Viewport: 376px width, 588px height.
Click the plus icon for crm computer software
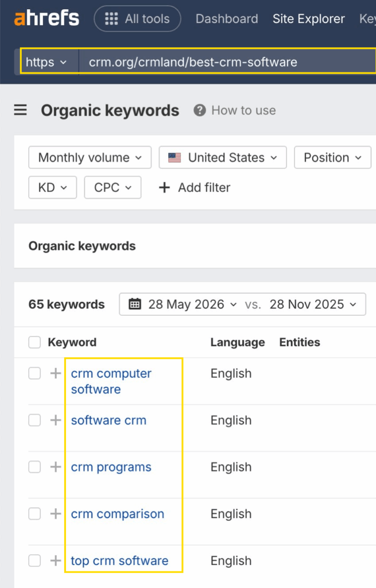click(x=56, y=373)
